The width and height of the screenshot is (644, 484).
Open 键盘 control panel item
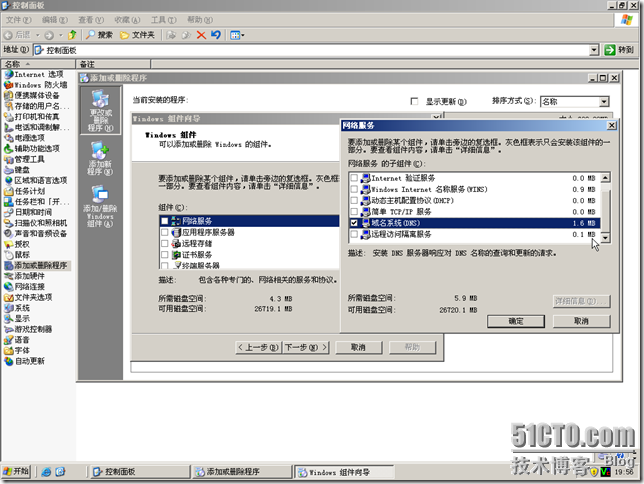[x=17, y=170]
